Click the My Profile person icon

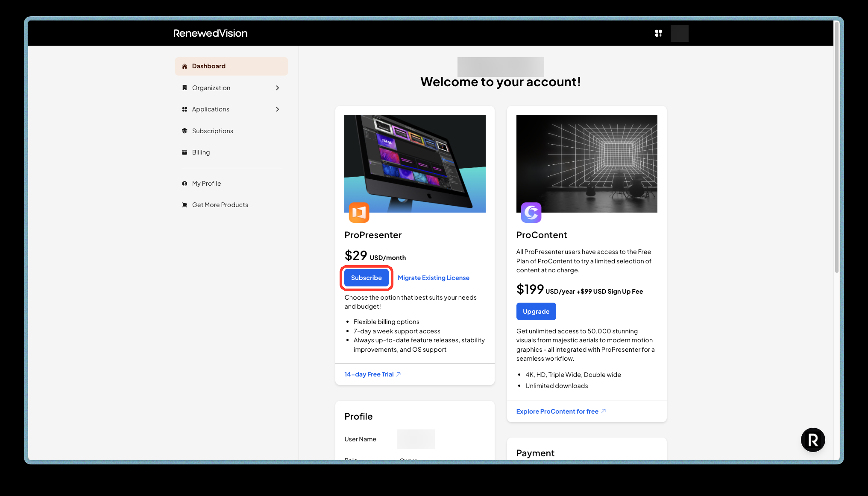coord(185,184)
